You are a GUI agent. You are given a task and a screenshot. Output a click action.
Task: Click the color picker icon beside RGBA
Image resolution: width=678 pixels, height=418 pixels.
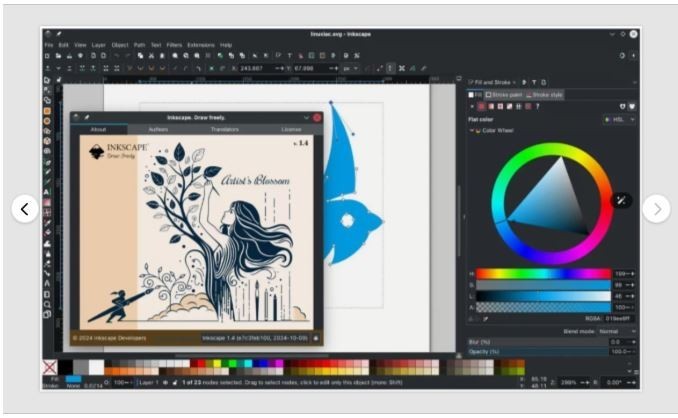486,319
